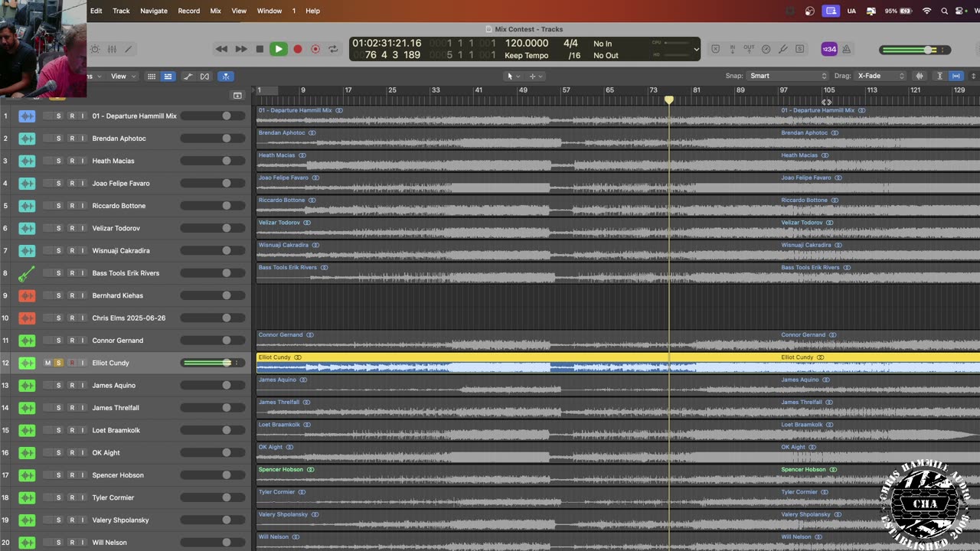Toggle the Metronome click
This screenshot has height=551, width=980.
tap(847, 49)
